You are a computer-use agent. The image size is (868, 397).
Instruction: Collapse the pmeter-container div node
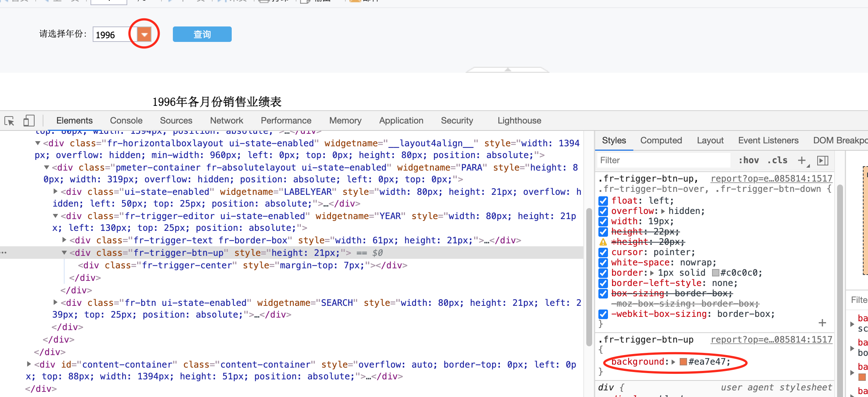pos(46,167)
